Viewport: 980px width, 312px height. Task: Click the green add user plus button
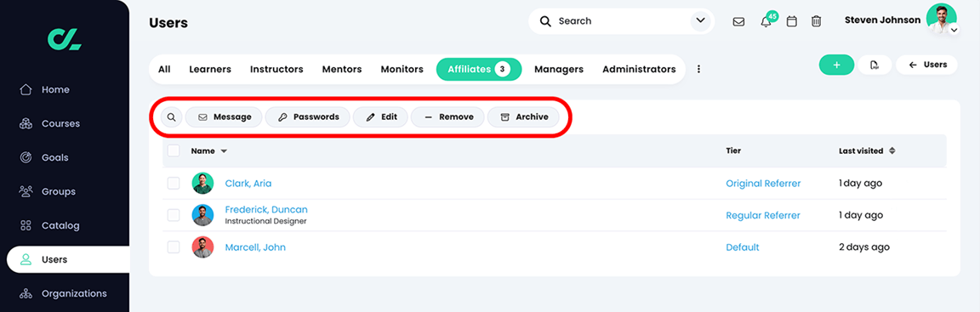coord(836,65)
